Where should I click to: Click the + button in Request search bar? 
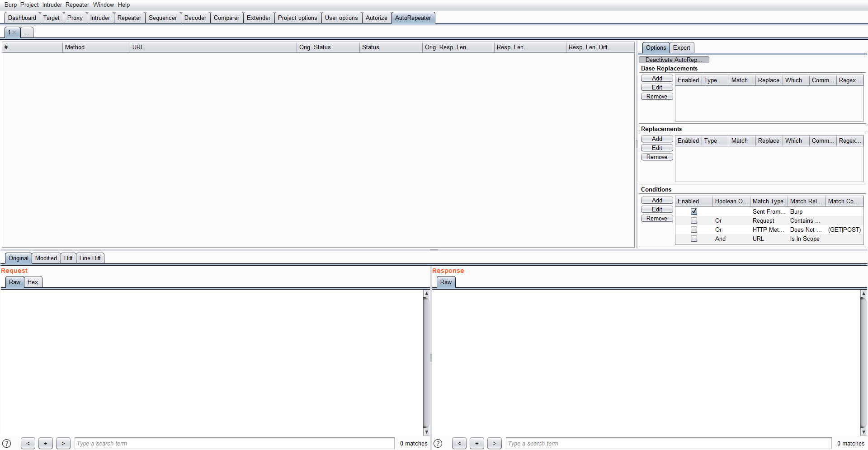point(46,443)
